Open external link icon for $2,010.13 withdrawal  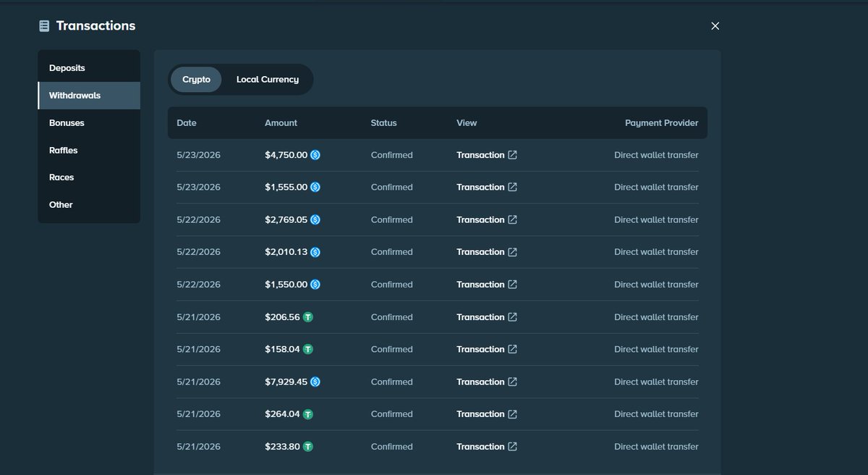point(513,252)
